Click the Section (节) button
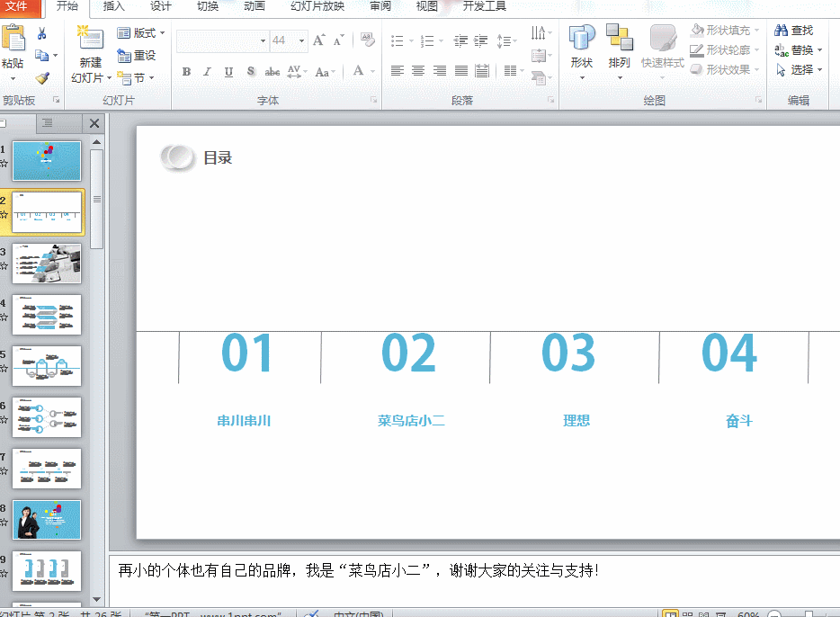 coord(137,77)
